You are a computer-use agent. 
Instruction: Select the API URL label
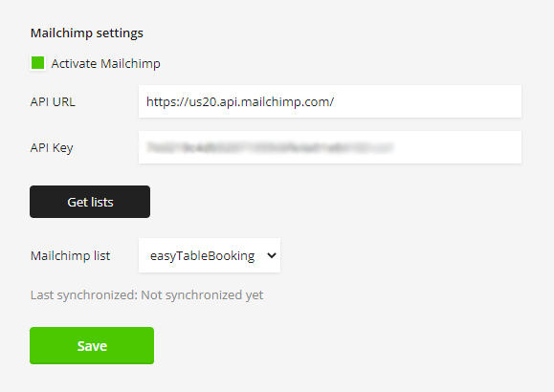click(x=53, y=101)
